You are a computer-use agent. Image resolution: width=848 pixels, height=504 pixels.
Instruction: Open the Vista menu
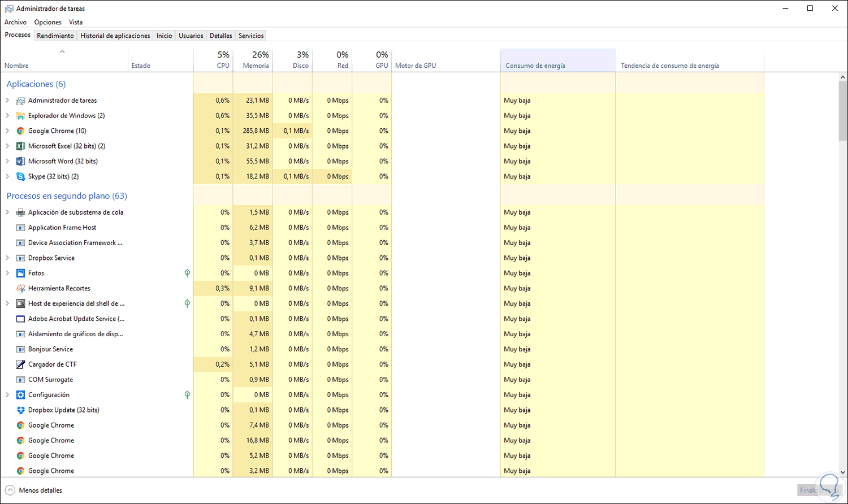[x=76, y=22]
